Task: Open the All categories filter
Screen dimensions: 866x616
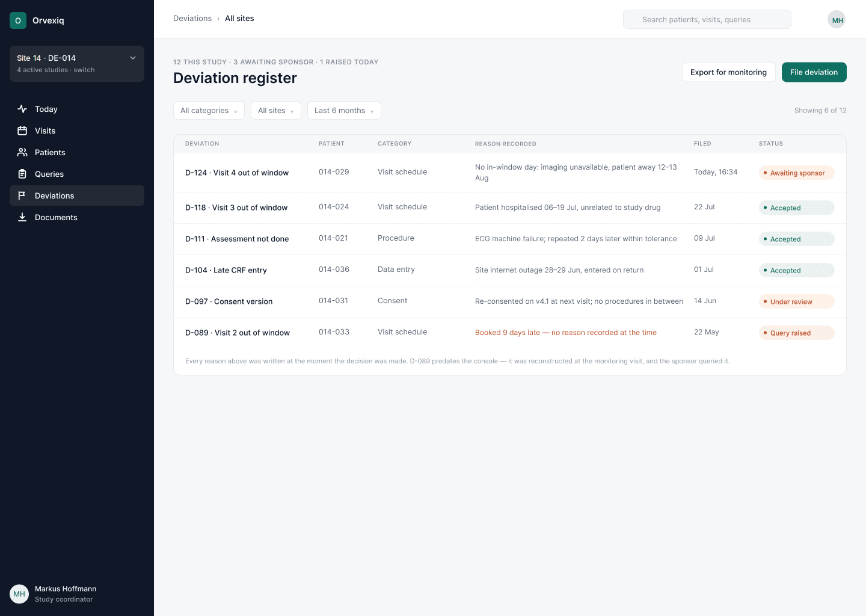Action: (209, 111)
